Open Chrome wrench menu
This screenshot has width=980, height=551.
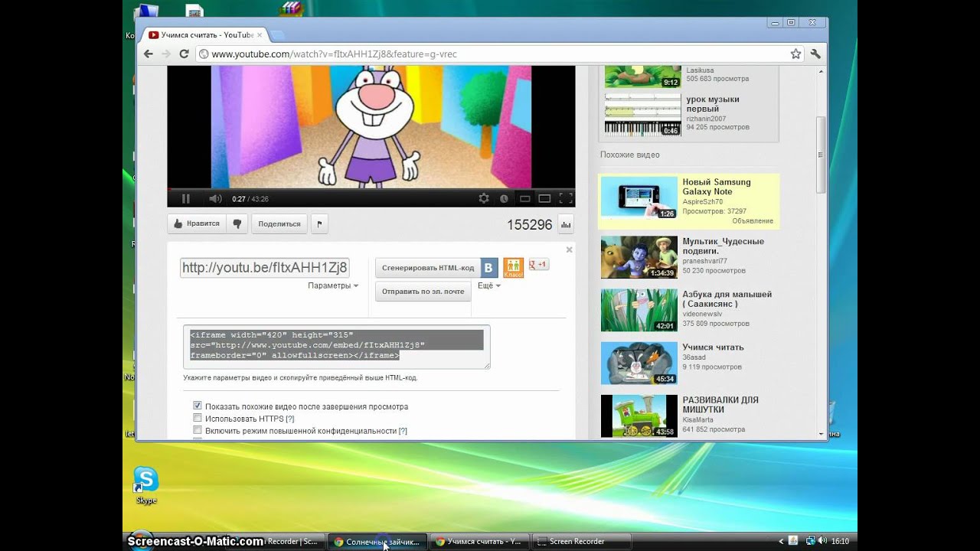pyautogui.click(x=815, y=54)
